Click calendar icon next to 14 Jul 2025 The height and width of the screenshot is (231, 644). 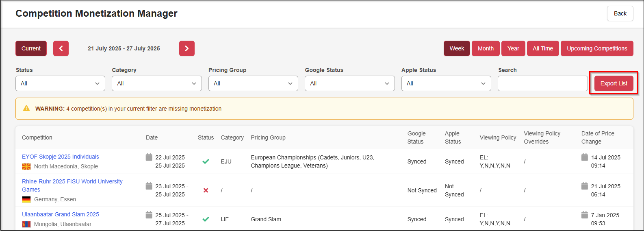tap(585, 157)
